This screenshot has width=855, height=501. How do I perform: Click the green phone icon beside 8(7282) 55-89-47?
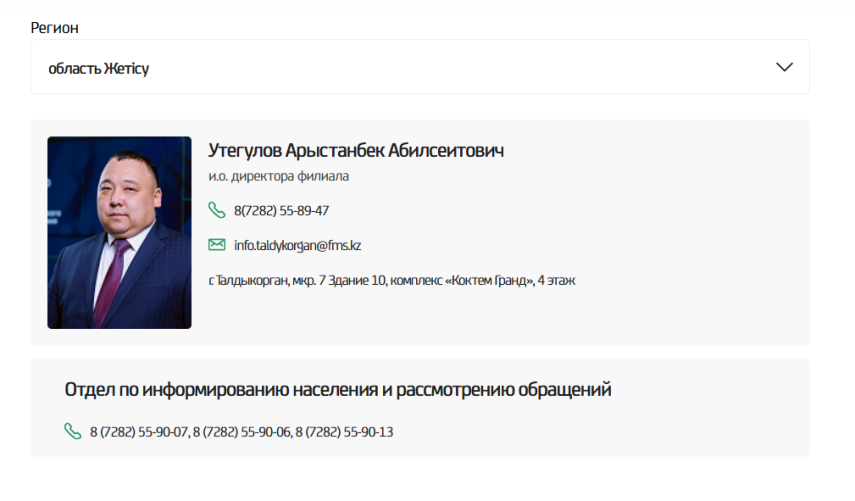tap(216, 210)
